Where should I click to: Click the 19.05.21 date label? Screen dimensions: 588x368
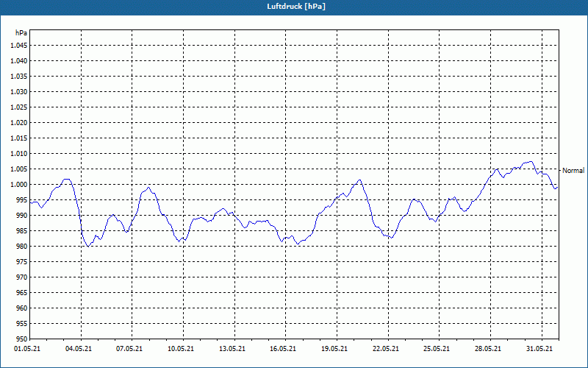click(334, 349)
